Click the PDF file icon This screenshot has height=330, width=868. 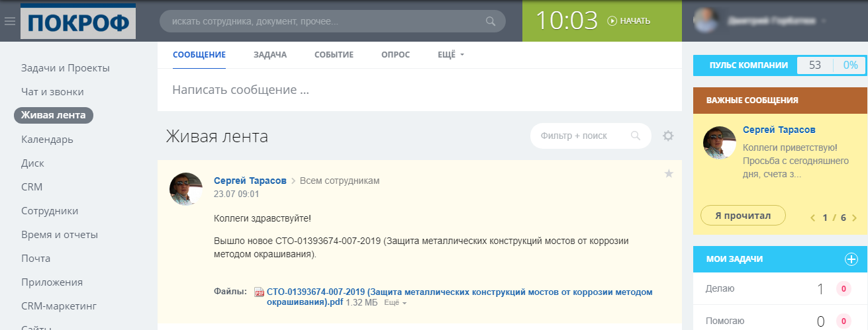(260, 292)
